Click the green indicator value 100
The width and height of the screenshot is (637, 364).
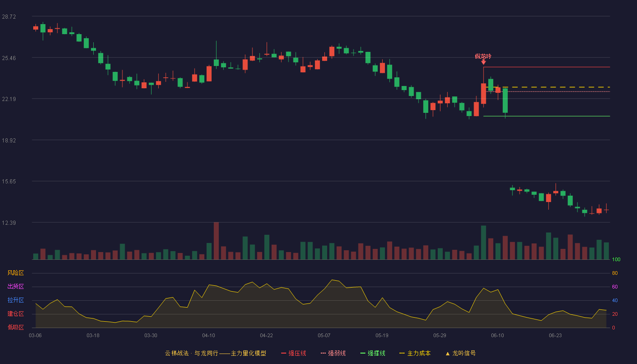(x=616, y=260)
